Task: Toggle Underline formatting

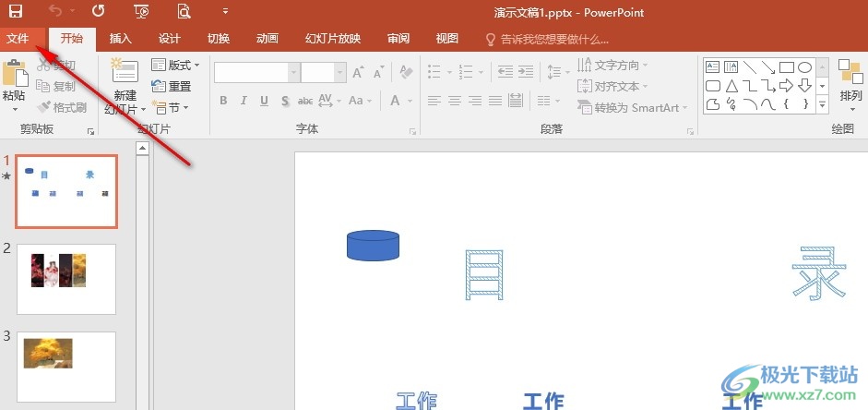Action: tap(264, 101)
